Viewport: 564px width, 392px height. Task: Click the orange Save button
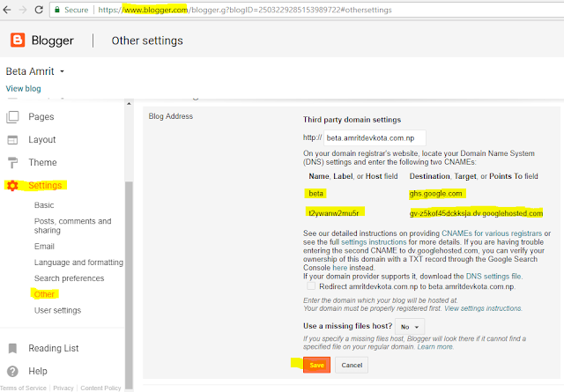316,365
